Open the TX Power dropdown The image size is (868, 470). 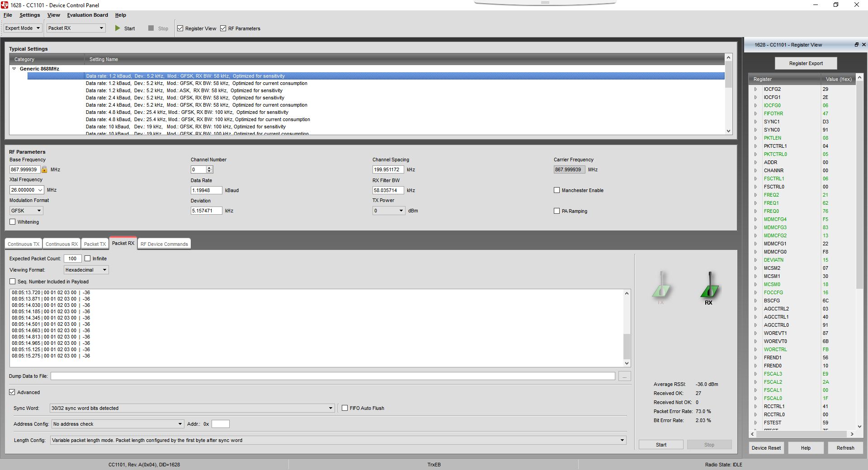pyautogui.click(x=389, y=211)
